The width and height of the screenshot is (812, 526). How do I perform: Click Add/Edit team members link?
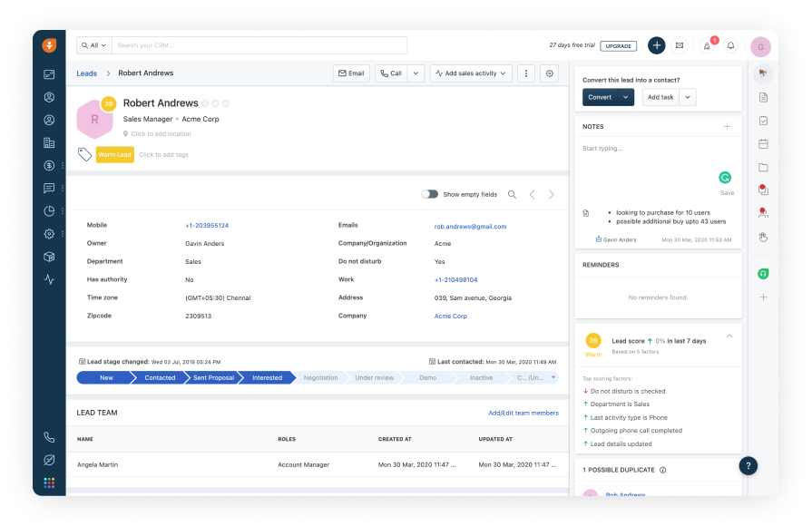(523, 413)
